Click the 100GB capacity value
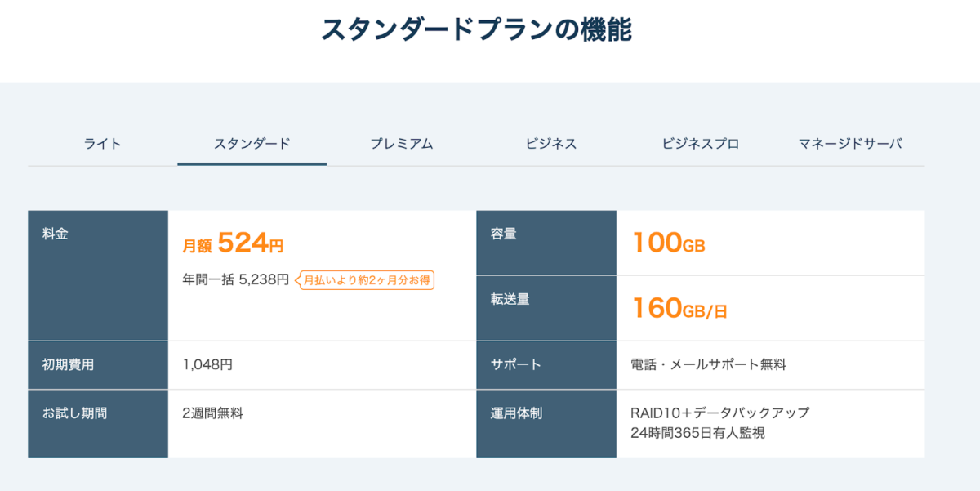The height and width of the screenshot is (491, 980). tap(668, 243)
